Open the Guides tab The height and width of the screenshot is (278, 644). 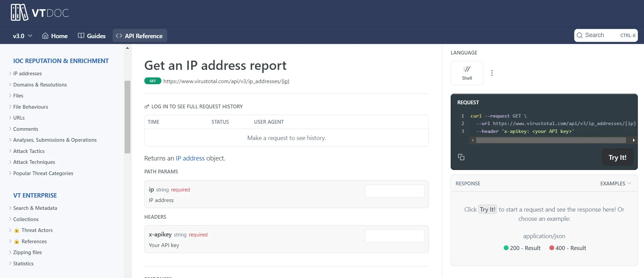click(x=92, y=36)
